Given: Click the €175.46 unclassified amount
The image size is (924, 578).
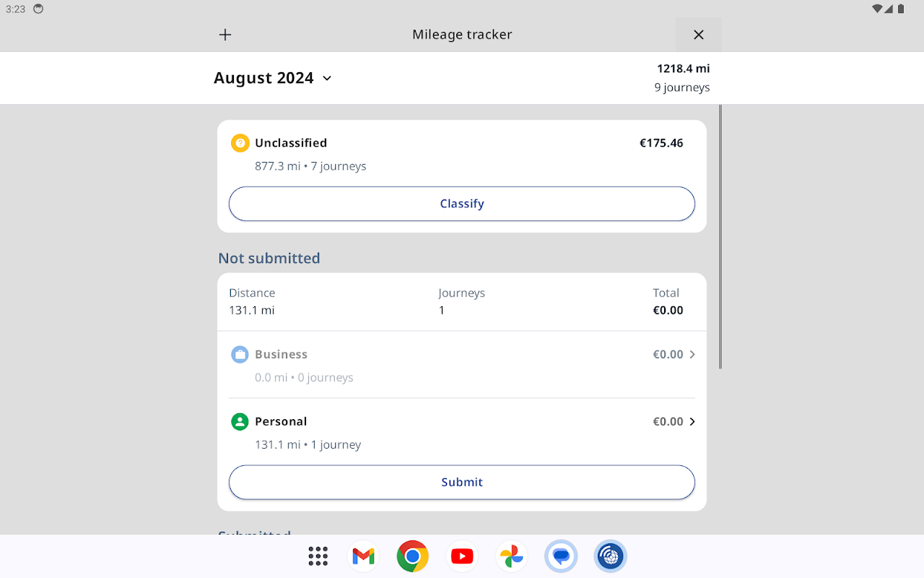Looking at the screenshot, I should click(x=661, y=143).
